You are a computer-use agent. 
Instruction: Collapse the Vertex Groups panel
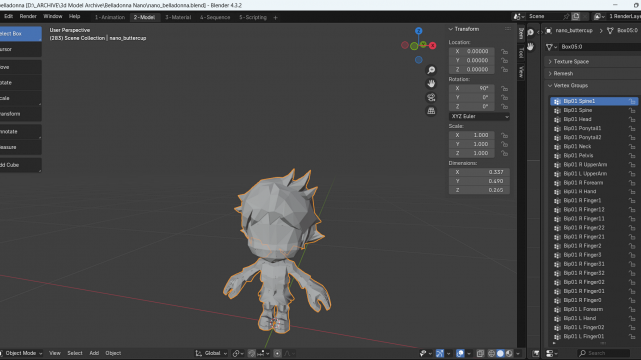point(550,86)
